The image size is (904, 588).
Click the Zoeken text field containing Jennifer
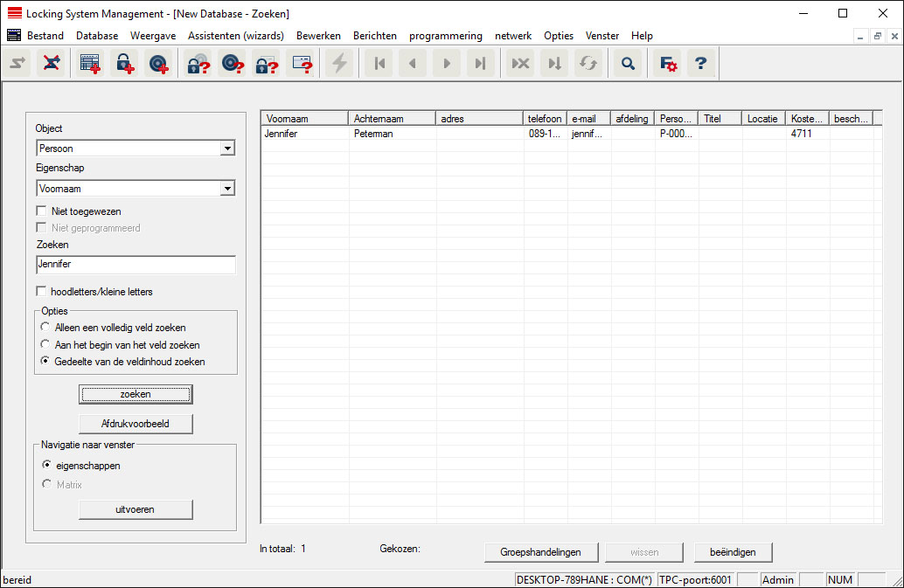coord(136,263)
